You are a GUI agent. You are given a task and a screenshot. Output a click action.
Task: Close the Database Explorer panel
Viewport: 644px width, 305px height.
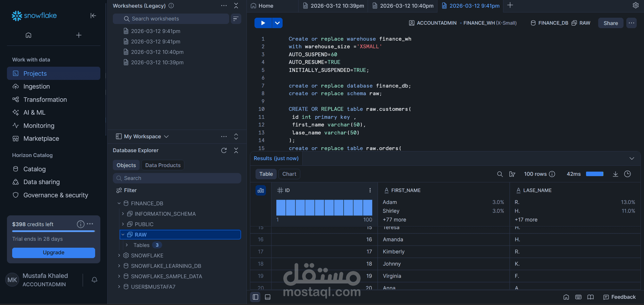coord(236,150)
